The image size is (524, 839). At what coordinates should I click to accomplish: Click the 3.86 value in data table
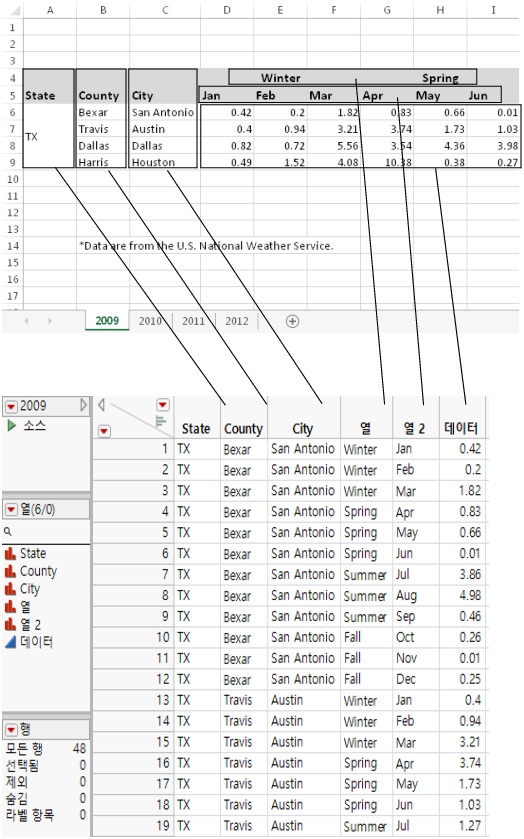coord(470,575)
